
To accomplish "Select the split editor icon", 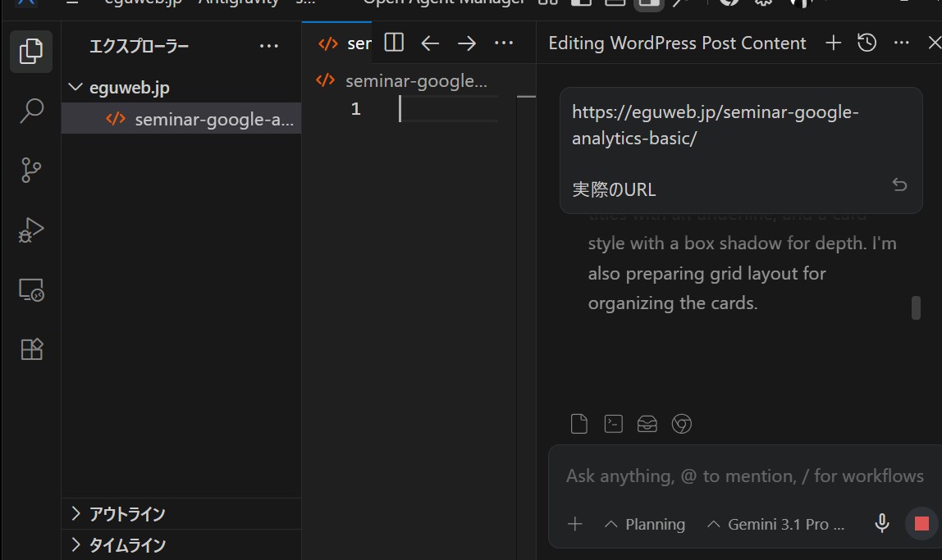I will tap(393, 42).
